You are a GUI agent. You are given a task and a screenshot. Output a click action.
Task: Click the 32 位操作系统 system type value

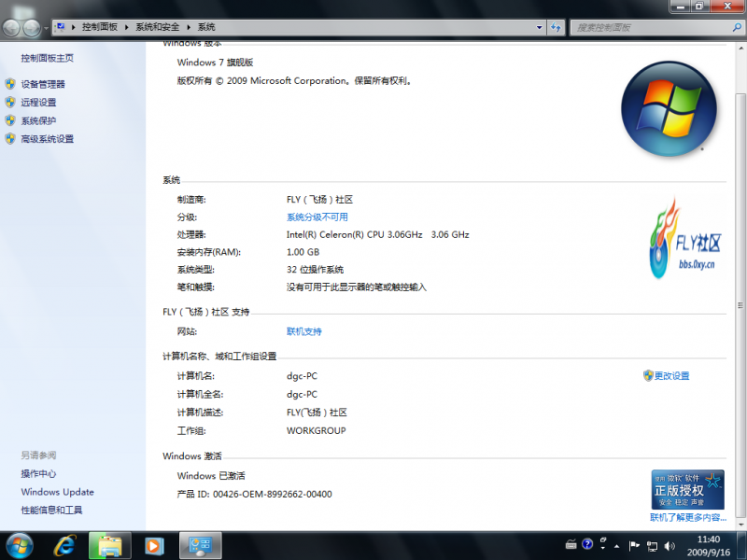coord(315,270)
